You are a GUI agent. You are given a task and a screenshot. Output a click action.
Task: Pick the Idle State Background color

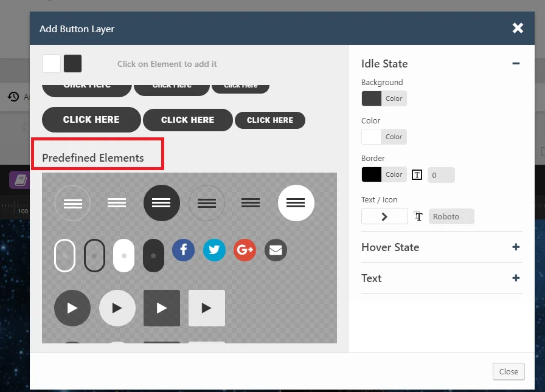[x=384, y=98]
